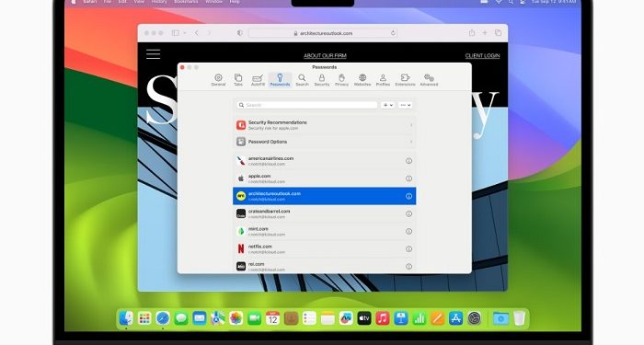Viewport: 644px width, 345px height.
Task: Open Photos from the Dock
Action: click(236, 318)
